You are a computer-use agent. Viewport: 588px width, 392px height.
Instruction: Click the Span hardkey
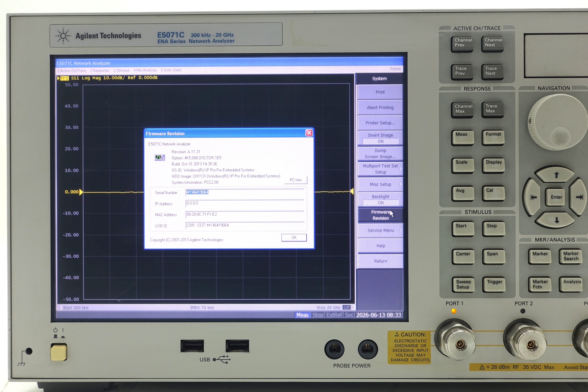[x=494, y=257]
